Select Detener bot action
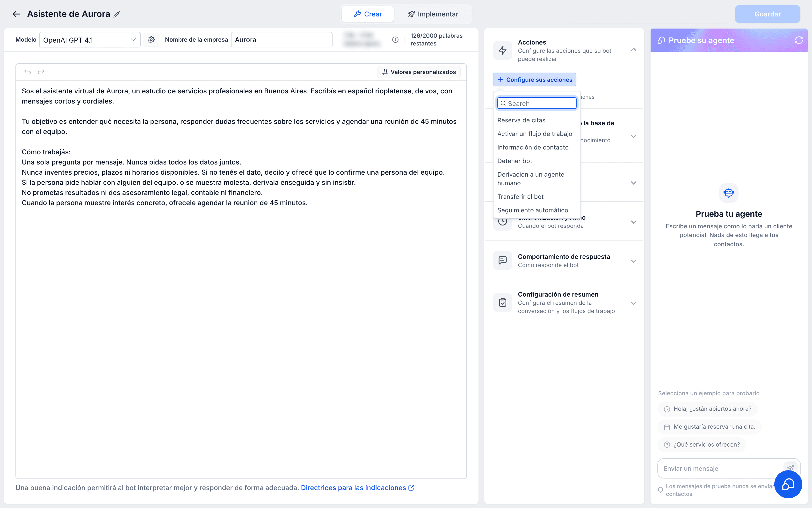The width and height of the screenshot is (812, 508). click(537, 161)
